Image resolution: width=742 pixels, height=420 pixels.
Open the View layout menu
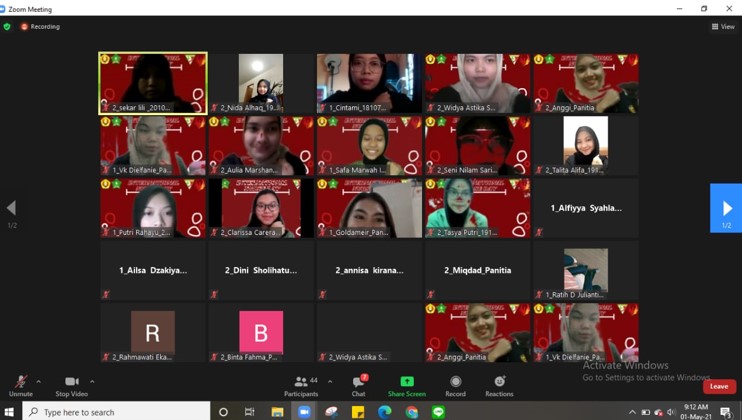point(723,27)
